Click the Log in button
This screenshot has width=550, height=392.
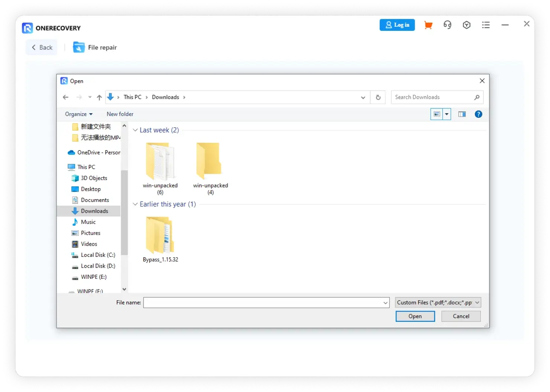(x=397, y=25)
